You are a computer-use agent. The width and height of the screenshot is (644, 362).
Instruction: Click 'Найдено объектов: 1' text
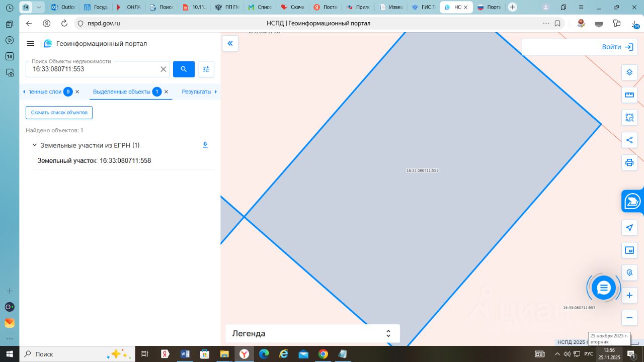pos(54,130)
